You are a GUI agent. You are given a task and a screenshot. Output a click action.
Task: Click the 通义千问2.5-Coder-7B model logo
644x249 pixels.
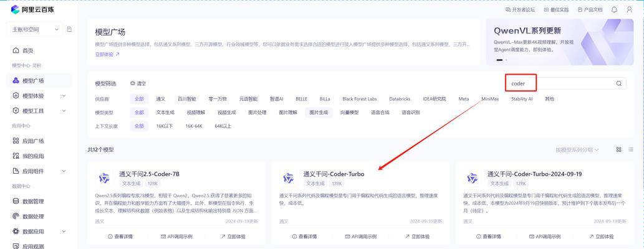pyautogui.click(x=104, y=178)
